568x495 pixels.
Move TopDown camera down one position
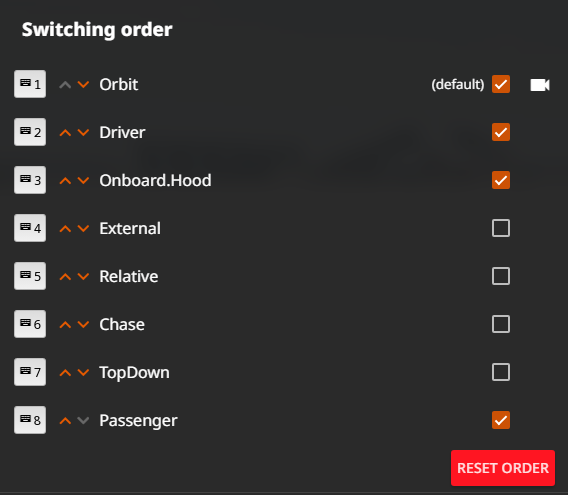(83, 373)
